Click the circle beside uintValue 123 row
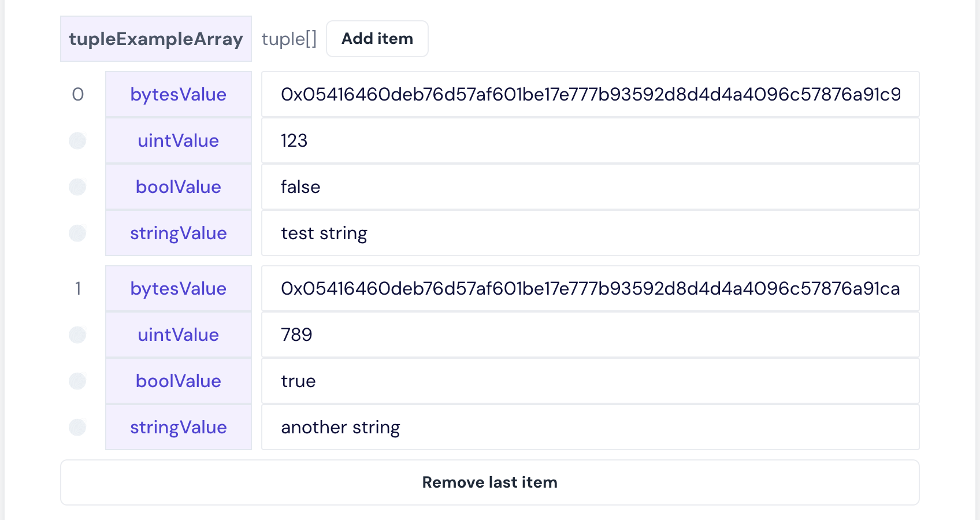Screen dimensions: 980x520 click(x=77, y=141)
